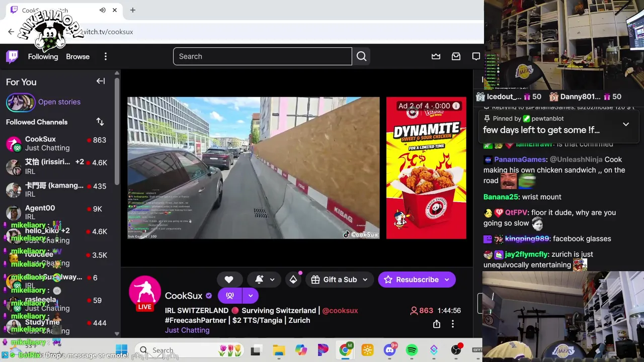Screen dimensions: 644x362
Task: Open File Explorer from taskbar
Action: (x=279, y=350)
